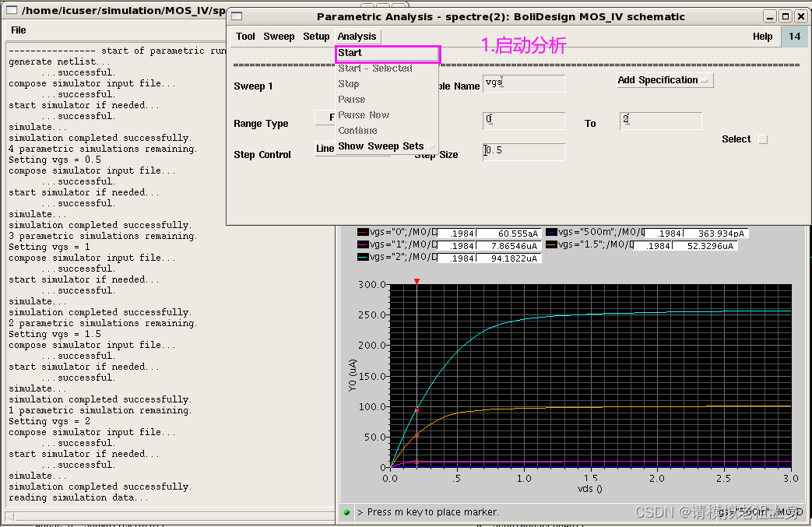Toggle the Select checkbox
The height and width of the screenshot is (527, 812).
tap(763, 139)
